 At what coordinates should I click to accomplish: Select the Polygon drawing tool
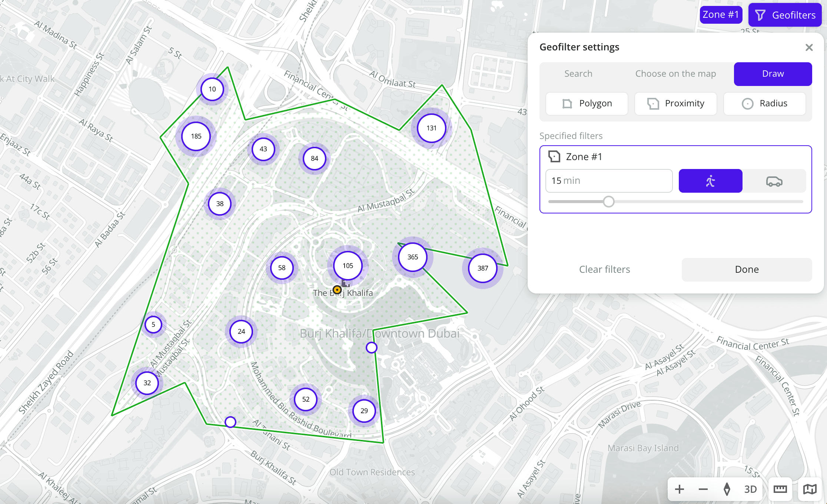pyautogui.click(x=587, y=103)
